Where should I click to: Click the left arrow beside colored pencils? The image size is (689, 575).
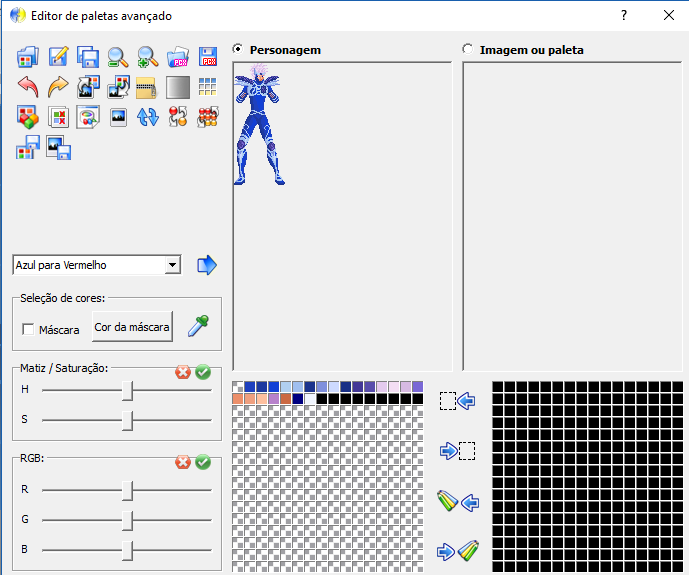click(470, 502)
